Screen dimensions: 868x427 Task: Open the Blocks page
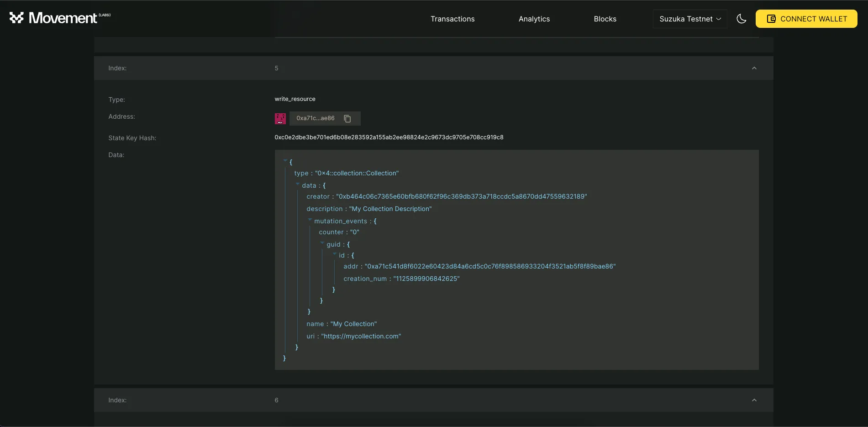click(605, 19)
